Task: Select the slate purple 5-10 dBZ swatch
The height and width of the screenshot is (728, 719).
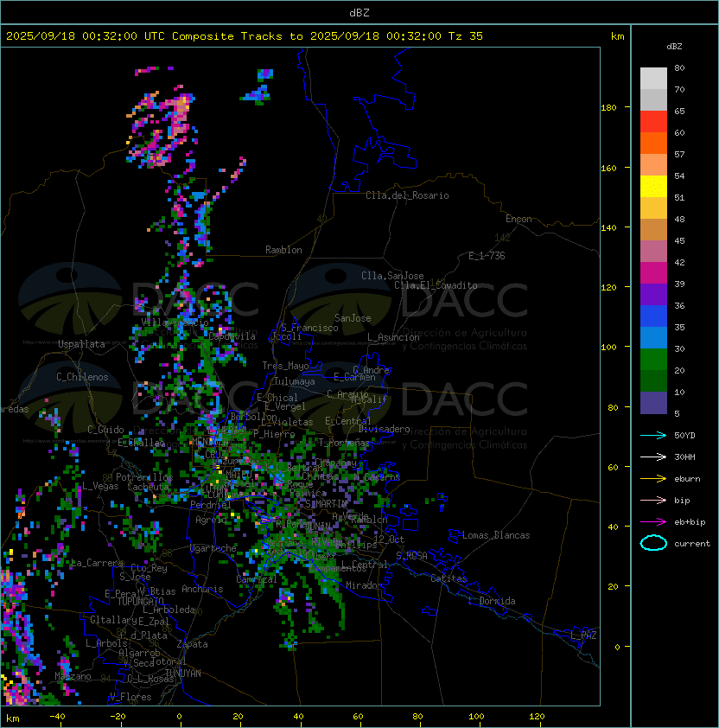Action: (653, 403)
